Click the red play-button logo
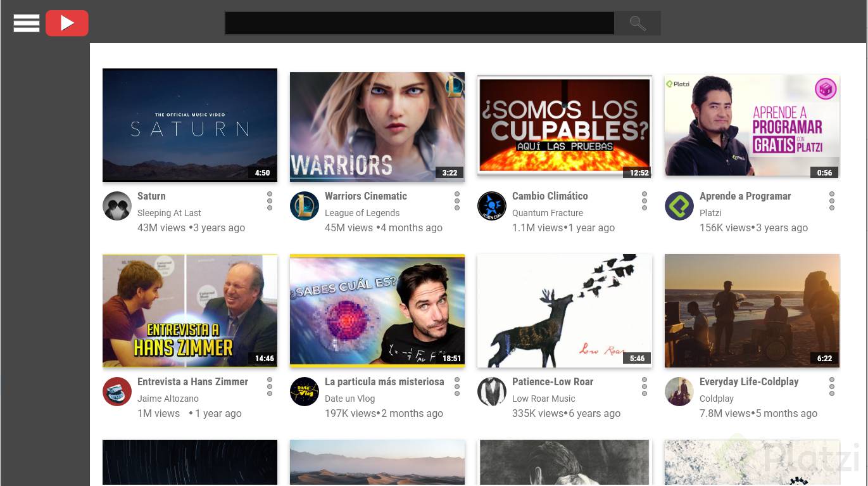Image resolution: width=868 pixels, height=486 pixels. [x=67, y=23]
